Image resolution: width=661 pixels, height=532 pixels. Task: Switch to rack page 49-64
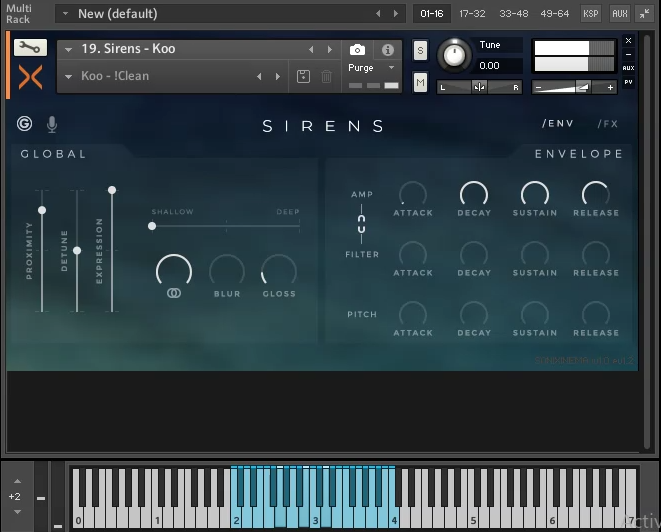[x=554, y=13]
